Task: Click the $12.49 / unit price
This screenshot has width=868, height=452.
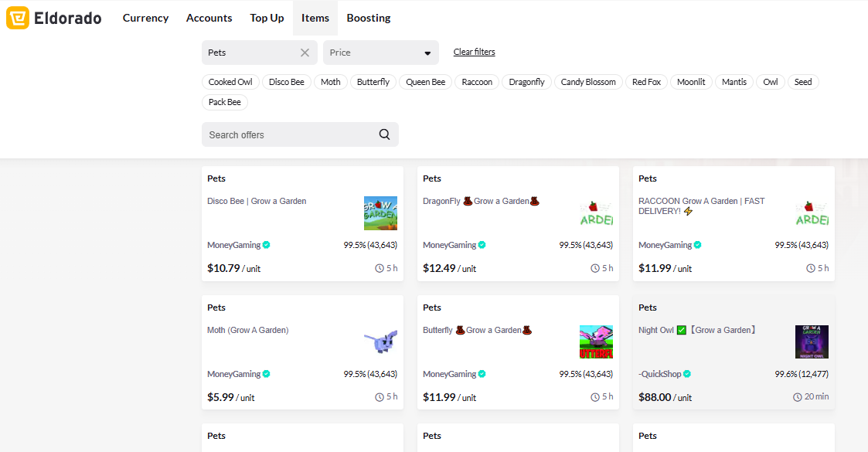Action: [x=450, y=268]
